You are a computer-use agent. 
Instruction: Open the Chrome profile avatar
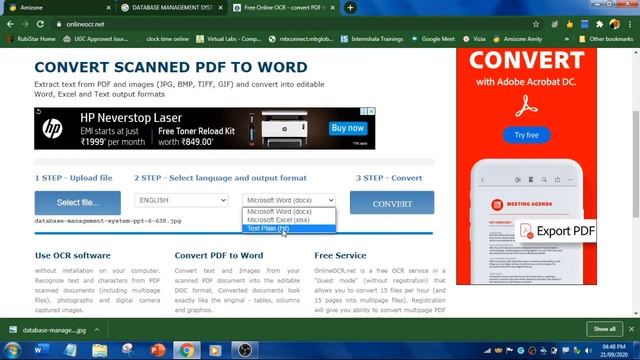tap(615, 24)
